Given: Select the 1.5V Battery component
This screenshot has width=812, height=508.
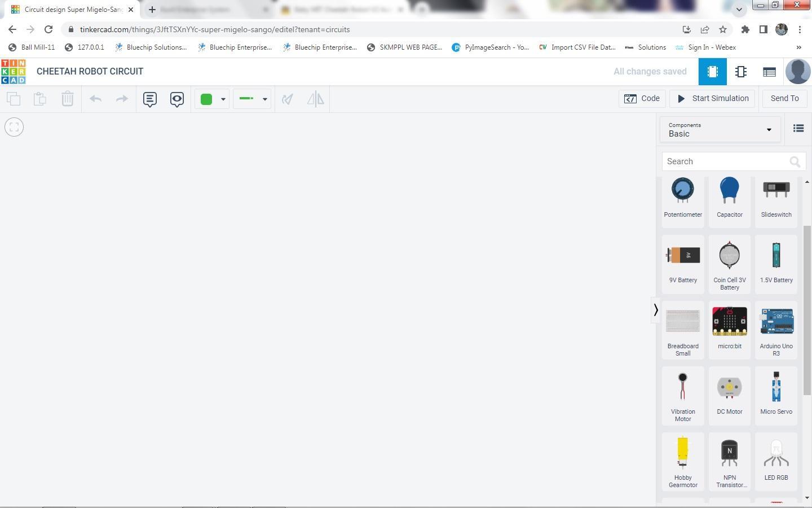Looking at the screenshot, I should pyautogui.click(x=776, y=264).
